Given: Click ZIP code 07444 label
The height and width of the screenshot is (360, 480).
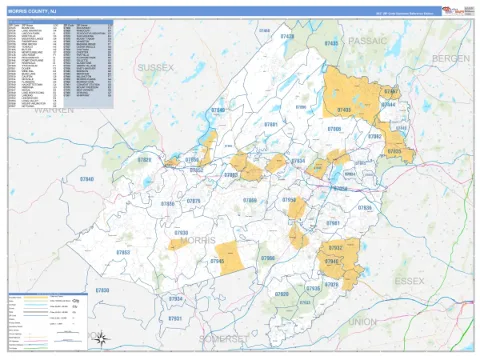Looking at the screenshot, I should coord(388,105).
